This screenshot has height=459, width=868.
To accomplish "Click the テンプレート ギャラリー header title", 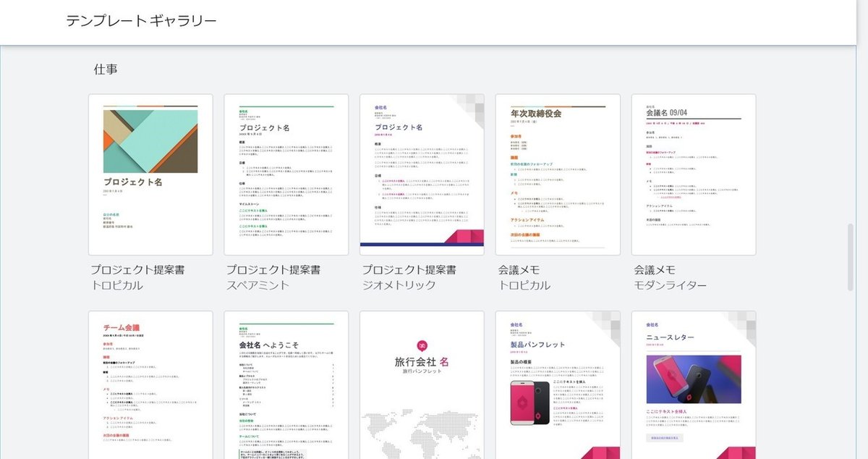I will (141, 21).
